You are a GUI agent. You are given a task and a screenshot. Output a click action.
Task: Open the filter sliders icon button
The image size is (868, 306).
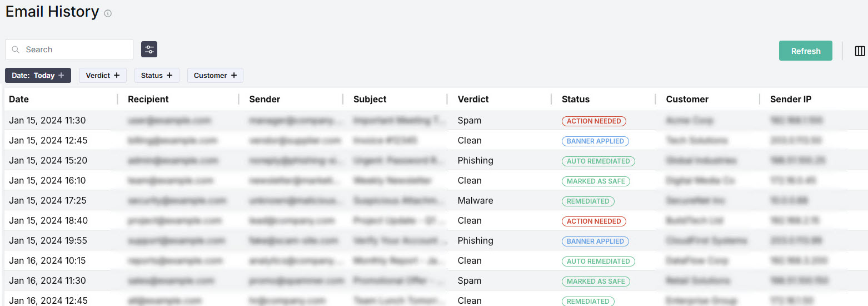click(149, 50)
